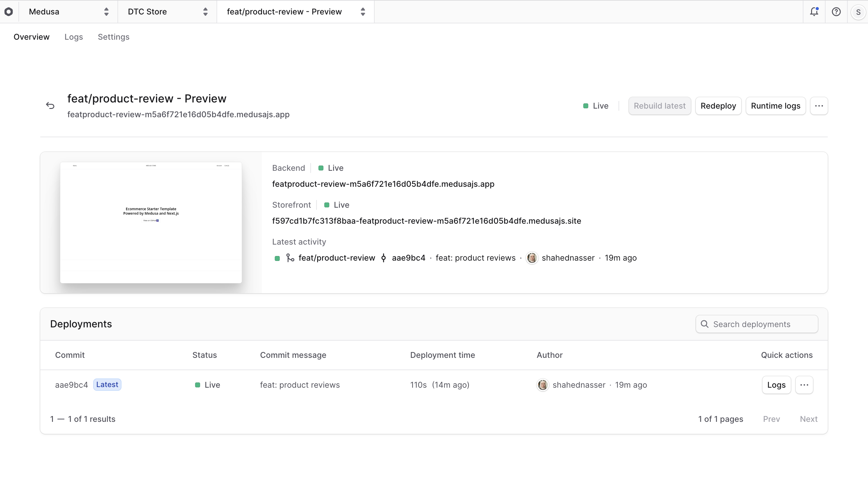This screenshot has width=868, height=488.
Task: Click the commit icon before aae9bc4 in Latest activity
Action: coord(384,258)
